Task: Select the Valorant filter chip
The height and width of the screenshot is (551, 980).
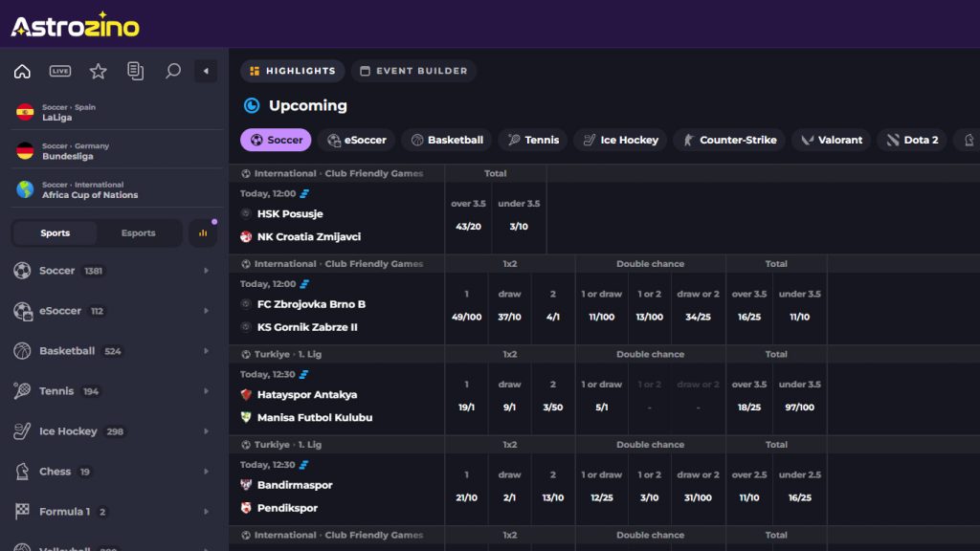Action: click(832, 140)
